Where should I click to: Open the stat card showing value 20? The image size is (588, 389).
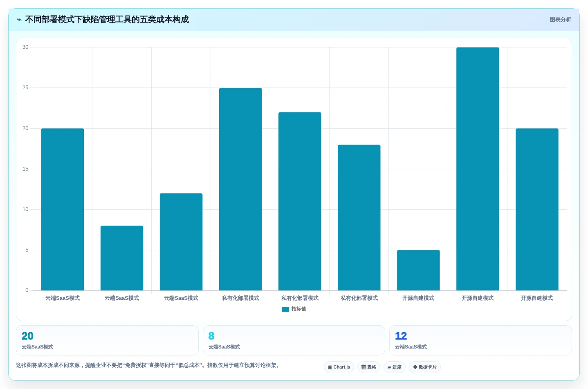(107, 340)
